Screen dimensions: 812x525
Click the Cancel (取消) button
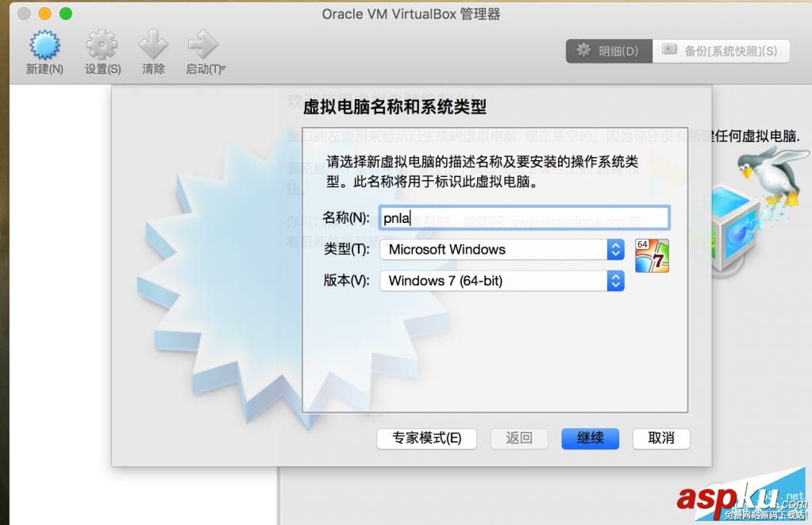click(x=661, y=439)
